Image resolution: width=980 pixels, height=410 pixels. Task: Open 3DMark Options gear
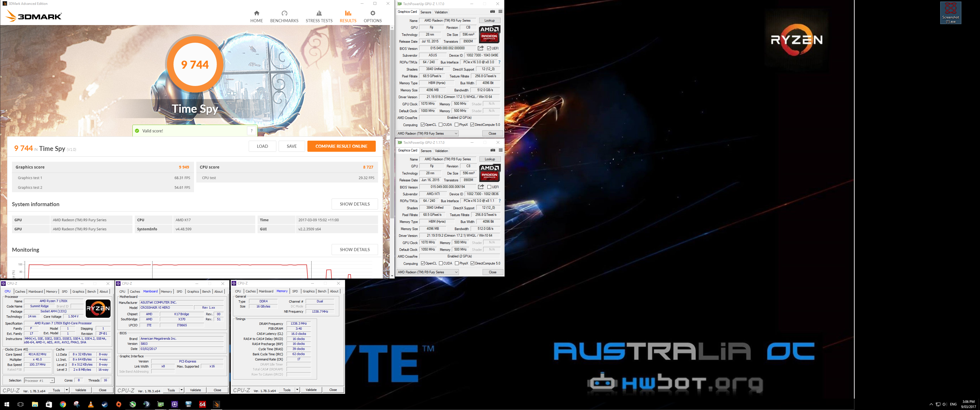372,17
